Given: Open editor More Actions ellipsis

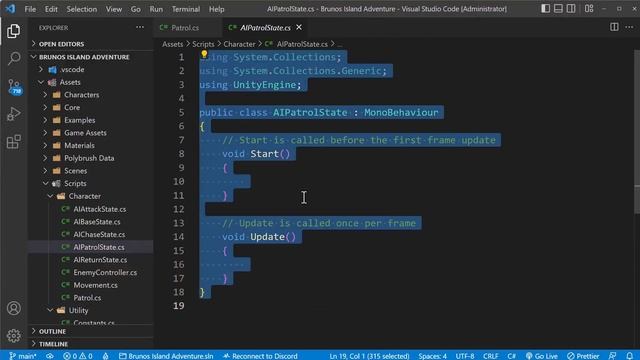Looking at the screenshot, I should pyautogui.click(x=629, y=27).
